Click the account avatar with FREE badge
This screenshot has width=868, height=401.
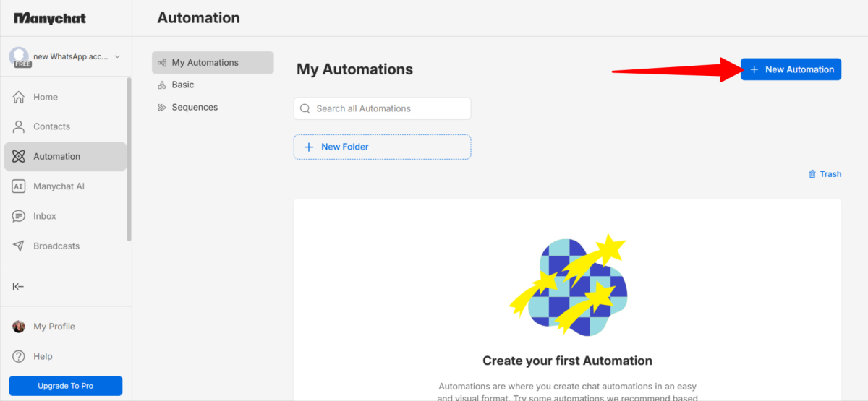[x=20, y=57]
